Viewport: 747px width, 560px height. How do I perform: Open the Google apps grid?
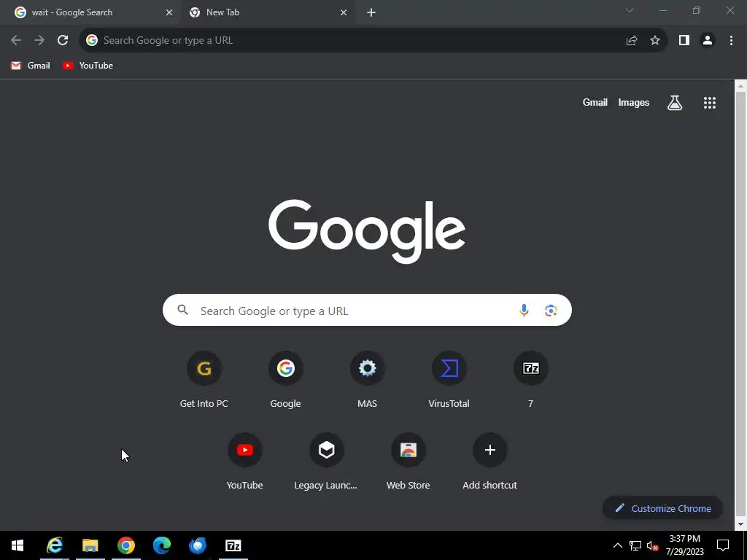710,102
